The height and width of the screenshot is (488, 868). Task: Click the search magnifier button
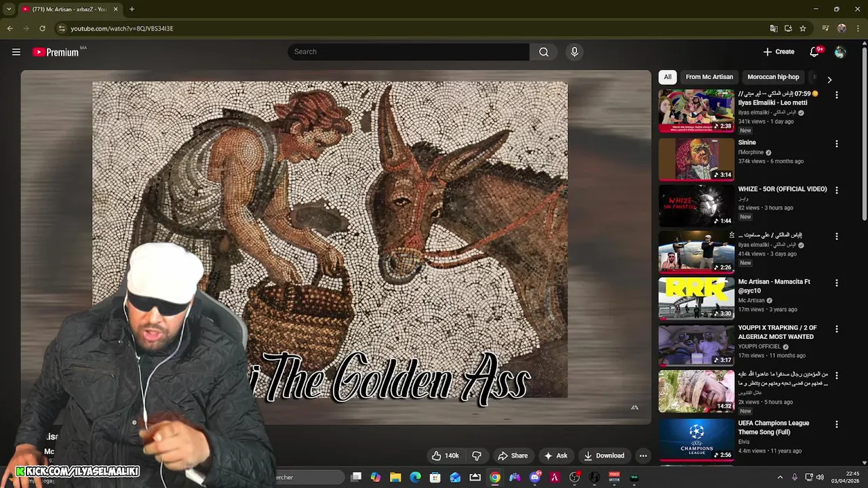tap(544, 52)
